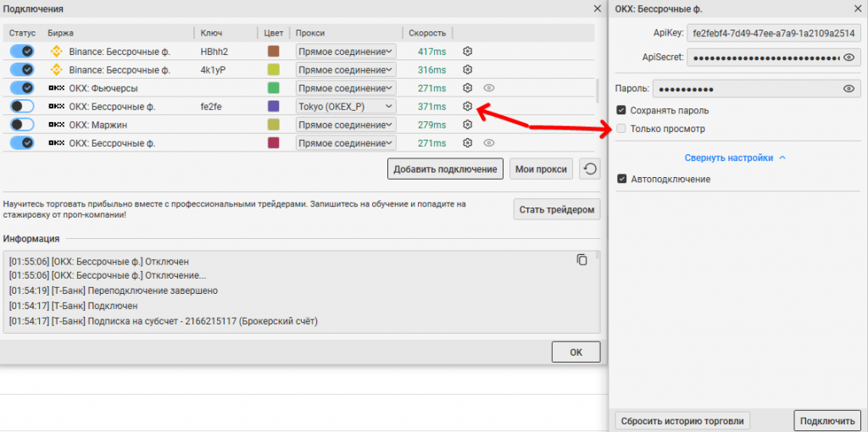868x432 pixels.
Task: Sort by the Ключ column header
Action: 211,33
